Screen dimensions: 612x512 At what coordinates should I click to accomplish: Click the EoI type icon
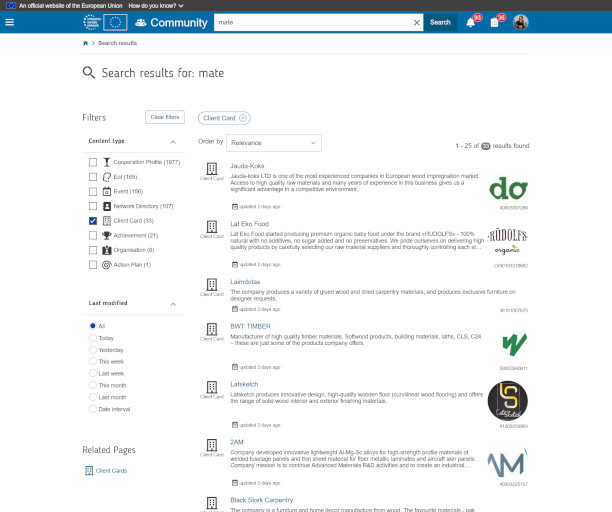pos(107,177)
